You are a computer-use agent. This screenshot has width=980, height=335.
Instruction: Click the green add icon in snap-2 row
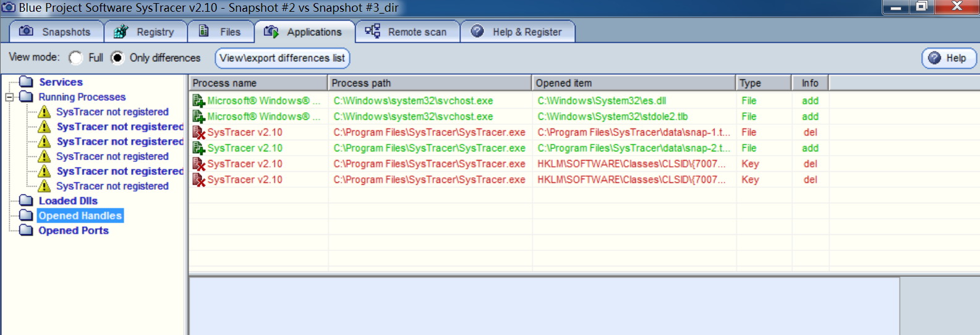(x=198, y=148)
